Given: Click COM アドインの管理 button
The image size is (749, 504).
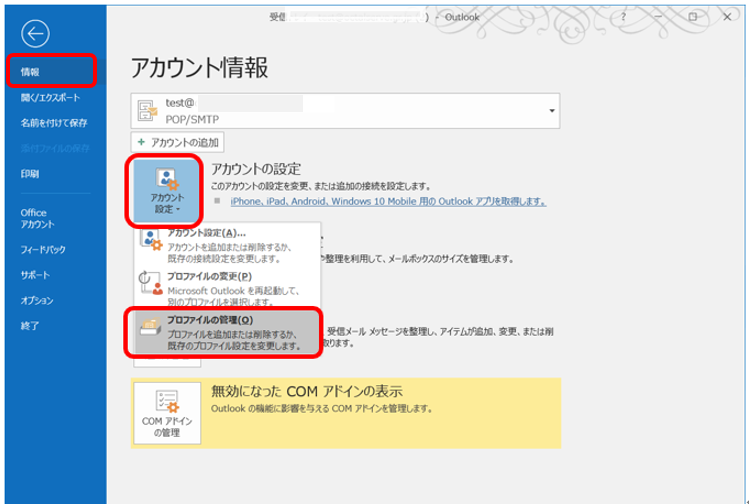Looking at the screenshot, I should [167, 413].
